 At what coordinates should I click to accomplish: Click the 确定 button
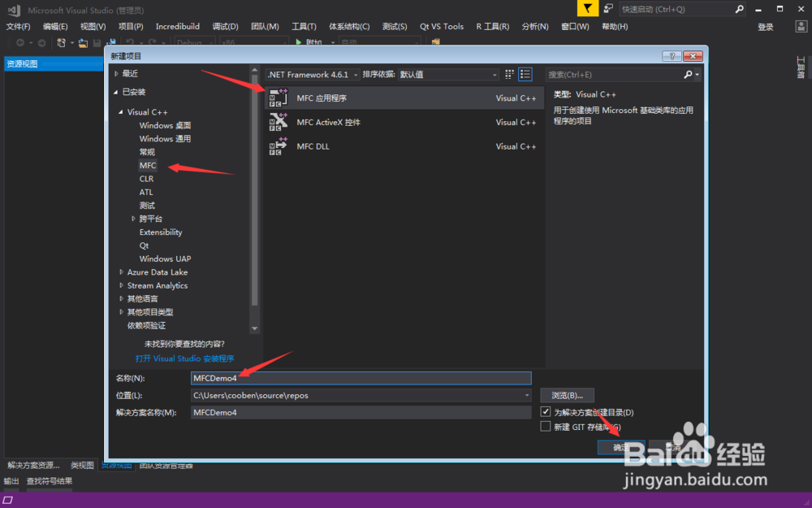coord(621,447)
